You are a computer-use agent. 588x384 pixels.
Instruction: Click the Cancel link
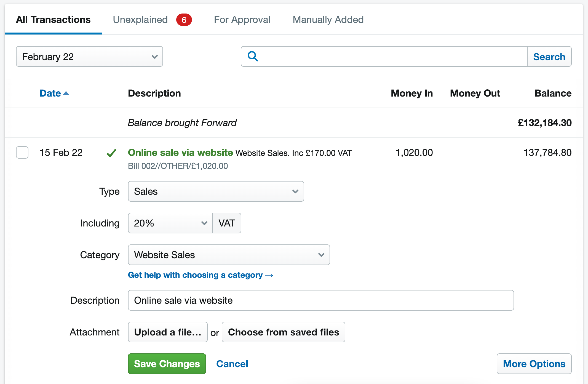tap(232, 364)
